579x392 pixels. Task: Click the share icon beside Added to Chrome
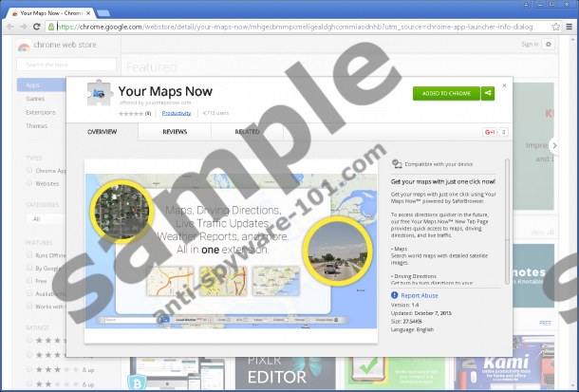point(487,93)
